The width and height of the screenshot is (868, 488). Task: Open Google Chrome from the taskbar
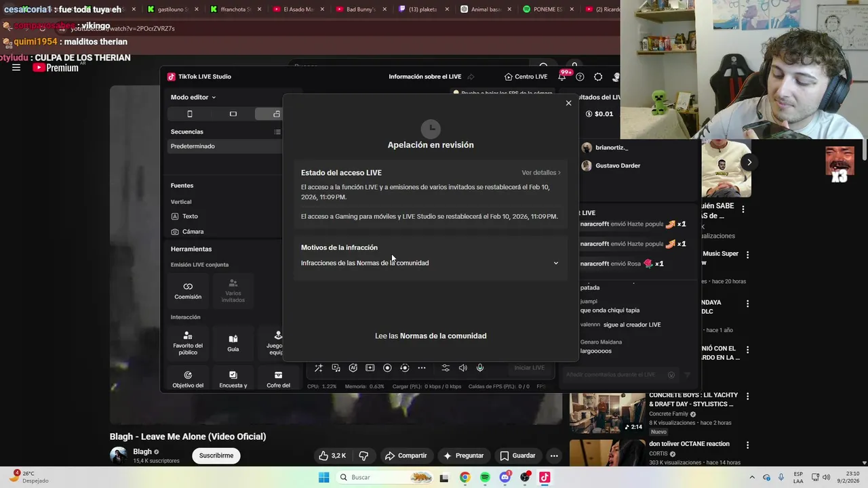465,477
